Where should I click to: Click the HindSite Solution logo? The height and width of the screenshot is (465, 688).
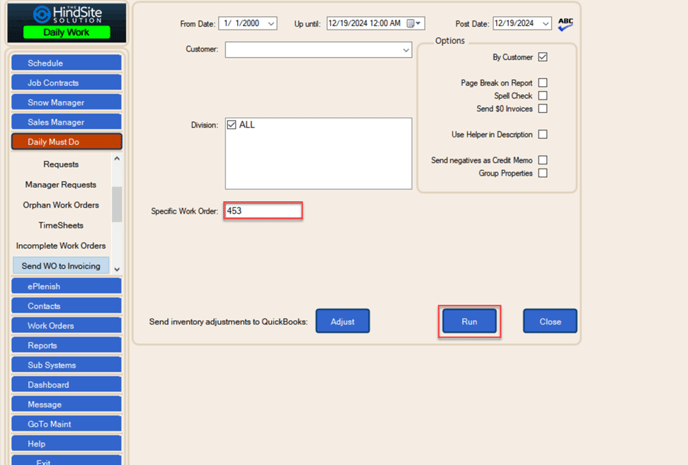pyautogui.click(x=67, y=14)
